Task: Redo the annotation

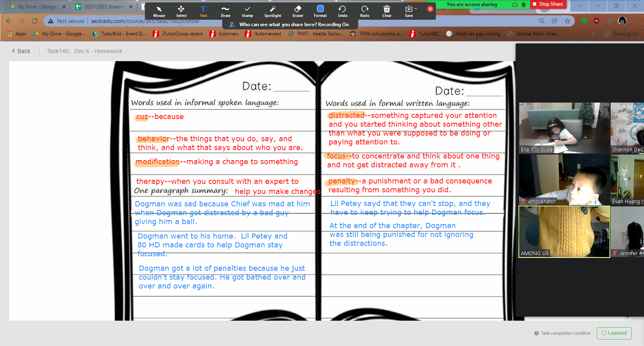Action: (x=365, y=11)
